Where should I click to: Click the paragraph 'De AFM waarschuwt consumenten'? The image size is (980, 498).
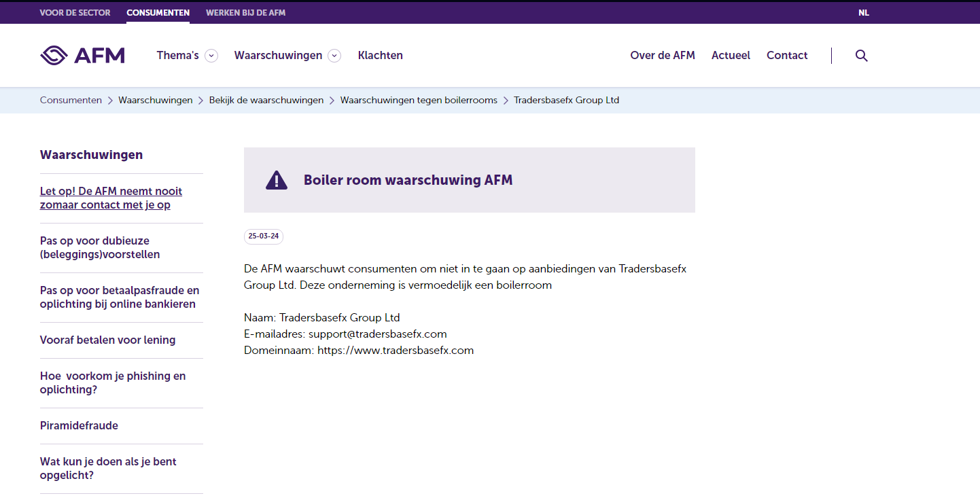465,277
